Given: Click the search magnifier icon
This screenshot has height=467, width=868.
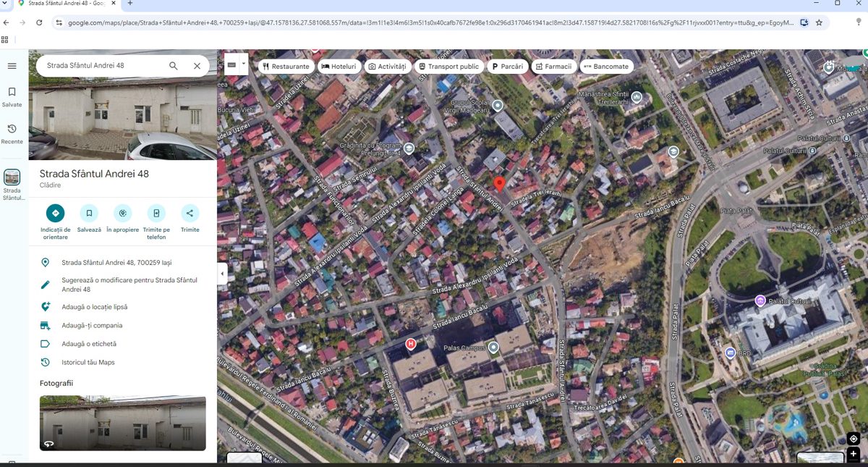Looking at the screenshot, I should pyautogui.click(x=174, y=66).
